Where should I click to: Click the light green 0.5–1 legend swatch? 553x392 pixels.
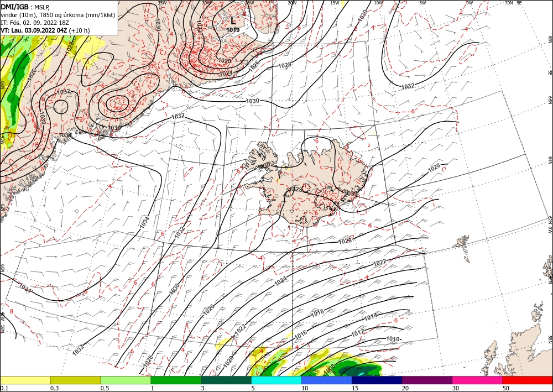pyautogui.click(x=126, y=380)
